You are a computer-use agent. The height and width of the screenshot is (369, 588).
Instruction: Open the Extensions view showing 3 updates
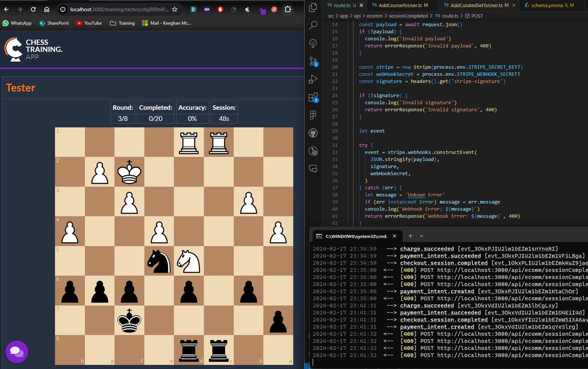pos(313,97)
